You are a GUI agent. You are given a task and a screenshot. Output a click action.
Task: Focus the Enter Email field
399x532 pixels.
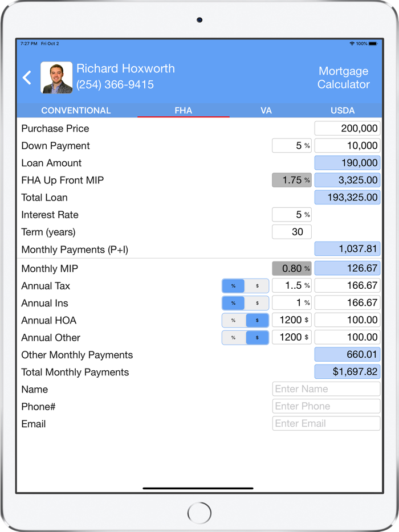(326, 423)
